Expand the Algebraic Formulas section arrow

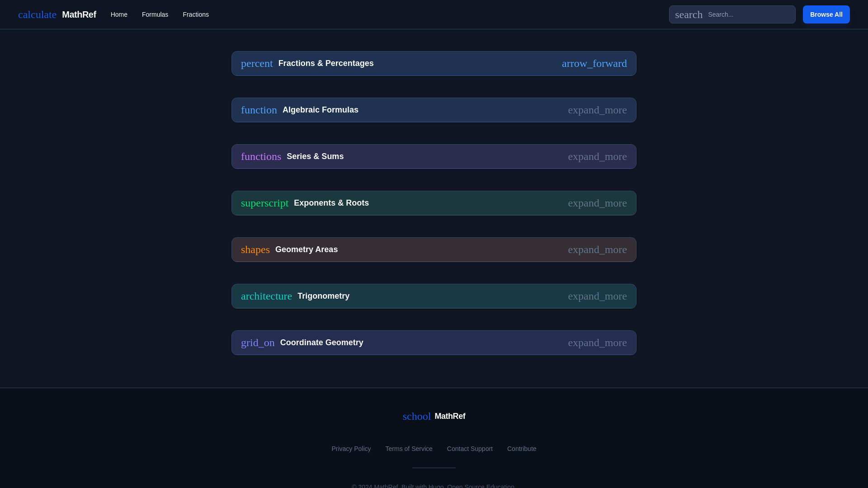597,110
